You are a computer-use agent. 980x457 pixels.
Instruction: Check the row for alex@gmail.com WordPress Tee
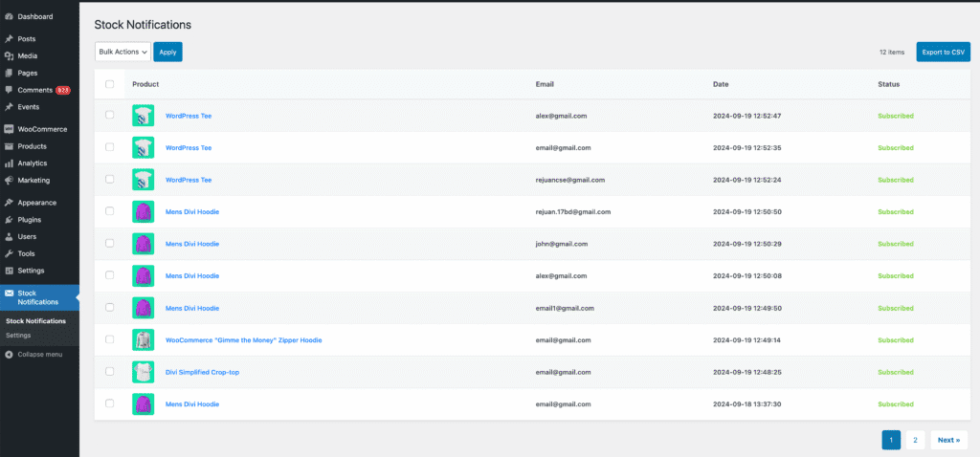click(110, 115)
